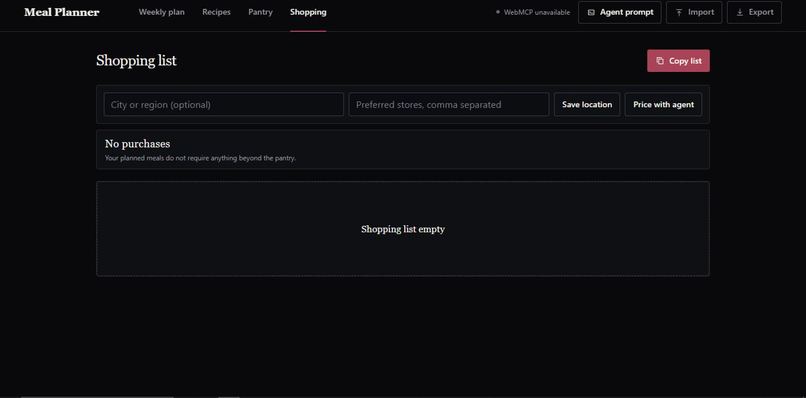Viewport: 806px width, 398px height.
Task: Go to the Pantry tab
Action: click(x=260, y=12)
